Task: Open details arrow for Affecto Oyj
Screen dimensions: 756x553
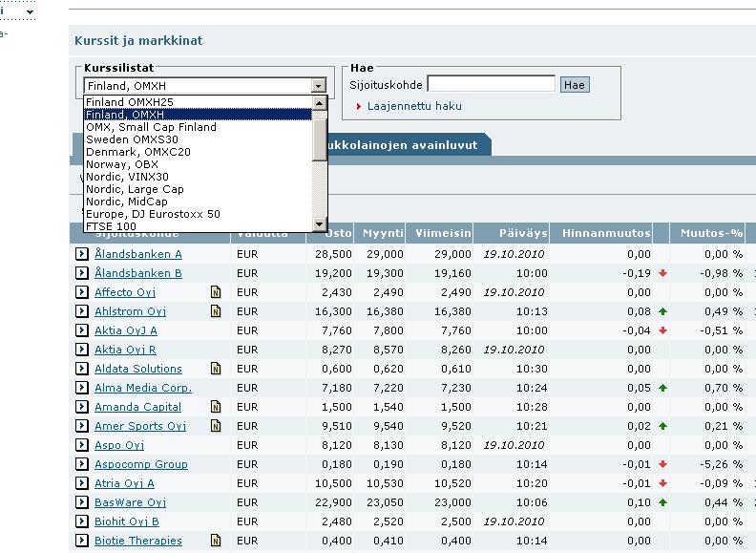Action: pyautogui.click(x=82, y=292)
